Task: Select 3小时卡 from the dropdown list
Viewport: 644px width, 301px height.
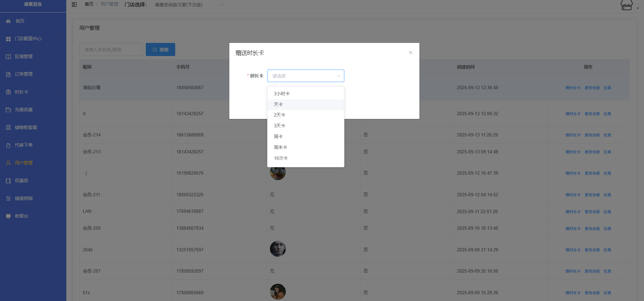Action: click(x=281, y=94)
